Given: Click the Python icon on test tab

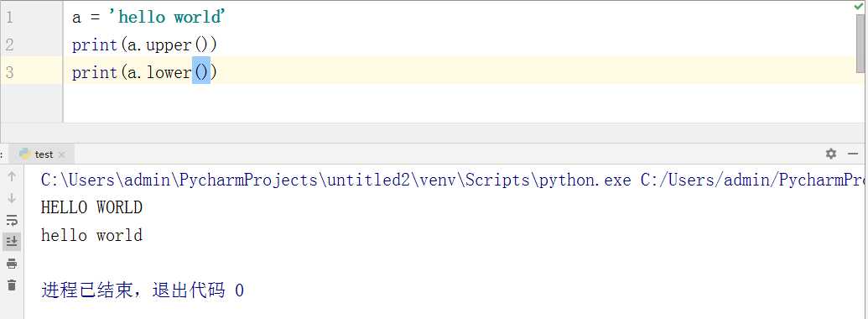Looking at the screenshot, I should tap(24, 154).
